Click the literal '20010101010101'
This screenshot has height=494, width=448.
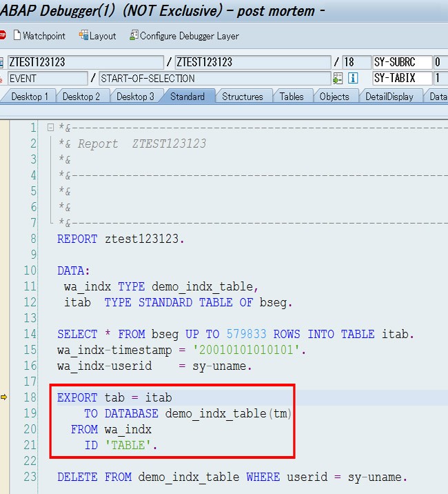tap(246, 350)
